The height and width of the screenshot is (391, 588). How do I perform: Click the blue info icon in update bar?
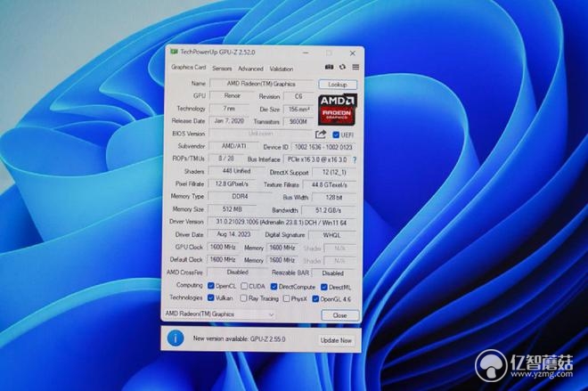[x=176, y=338]
